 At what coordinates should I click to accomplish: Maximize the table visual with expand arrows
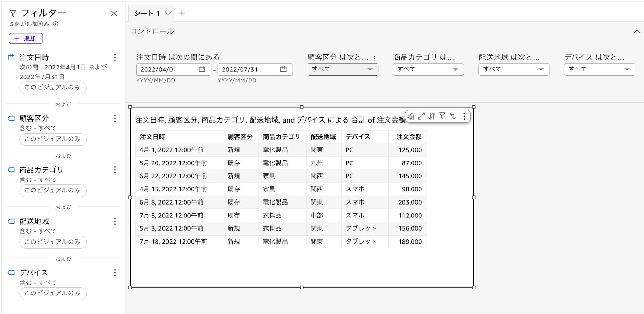421,116
